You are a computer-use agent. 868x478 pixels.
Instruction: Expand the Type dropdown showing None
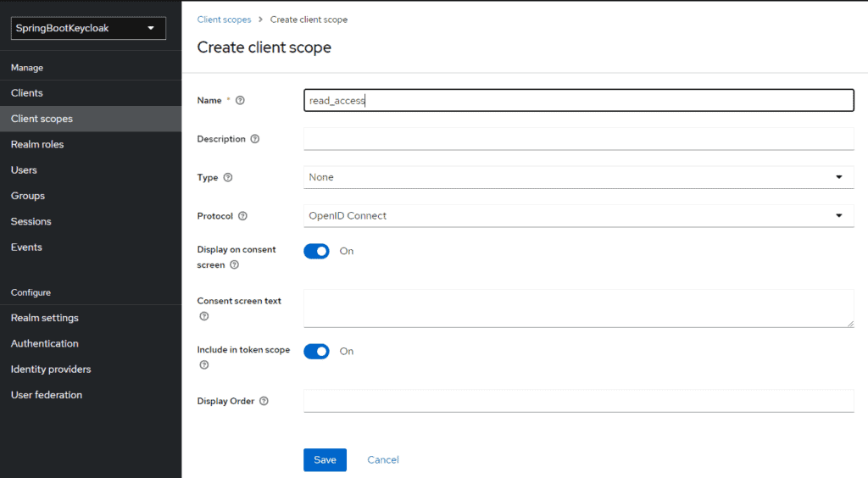[x=578, y=177]
